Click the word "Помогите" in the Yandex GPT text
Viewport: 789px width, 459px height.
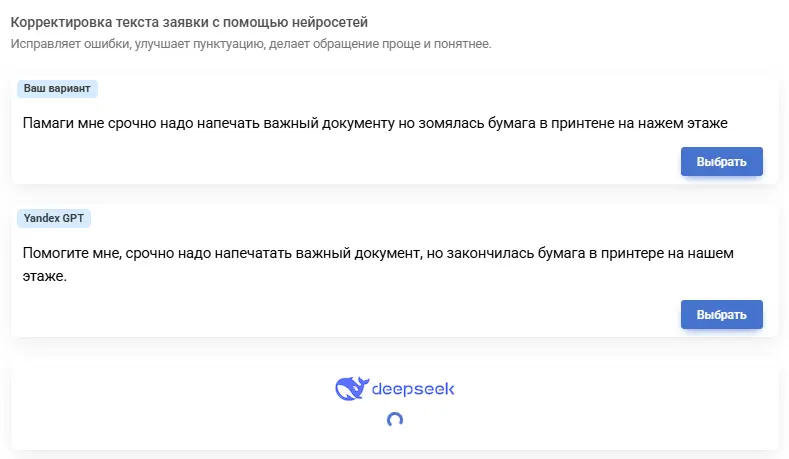[58, 253]
